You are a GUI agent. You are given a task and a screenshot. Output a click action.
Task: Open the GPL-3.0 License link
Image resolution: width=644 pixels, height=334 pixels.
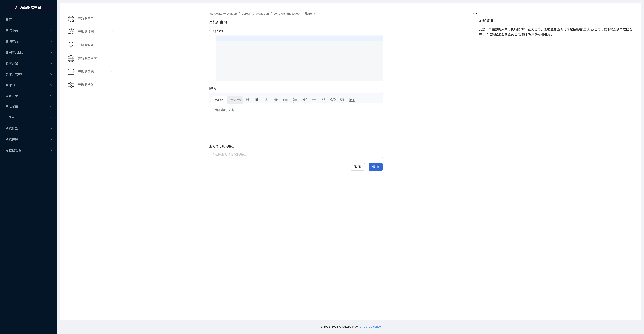pyautogui.click(x=370, y=326)
